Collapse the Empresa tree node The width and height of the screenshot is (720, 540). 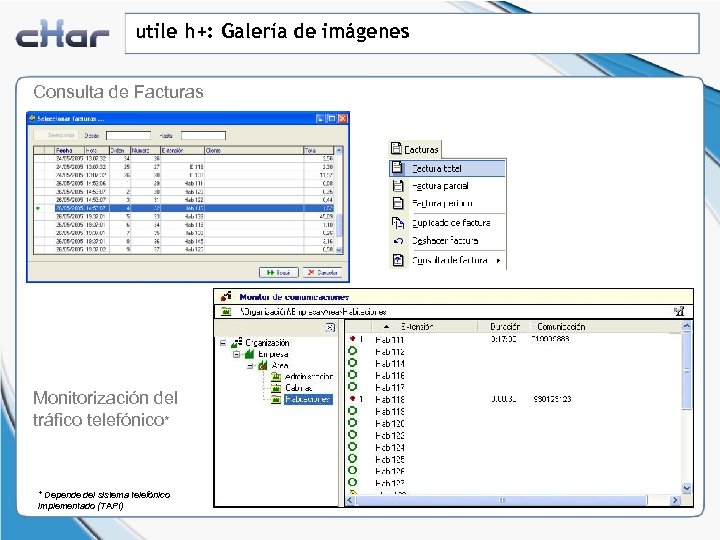tap(236, 354)
